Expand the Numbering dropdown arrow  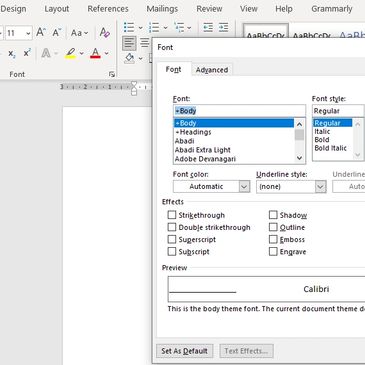click(x=165, y=28)
